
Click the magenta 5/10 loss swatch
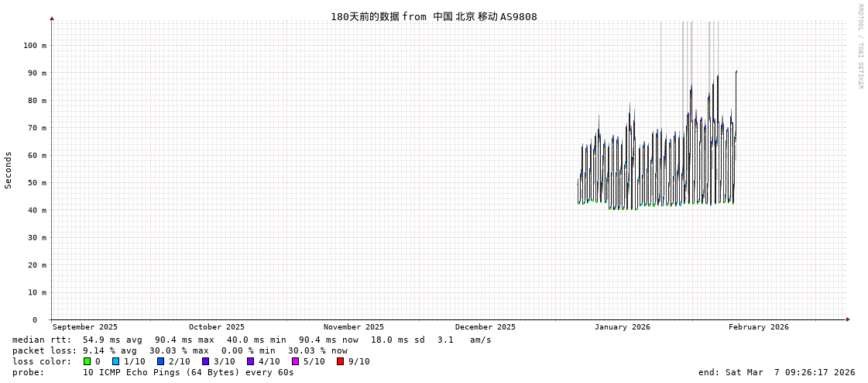[x=295, y=361]
